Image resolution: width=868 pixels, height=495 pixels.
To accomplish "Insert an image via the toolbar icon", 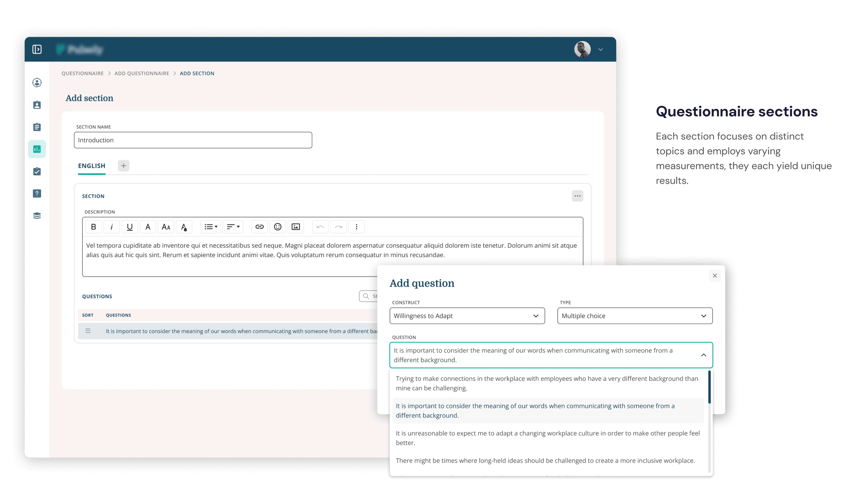I will click(296, 227).
